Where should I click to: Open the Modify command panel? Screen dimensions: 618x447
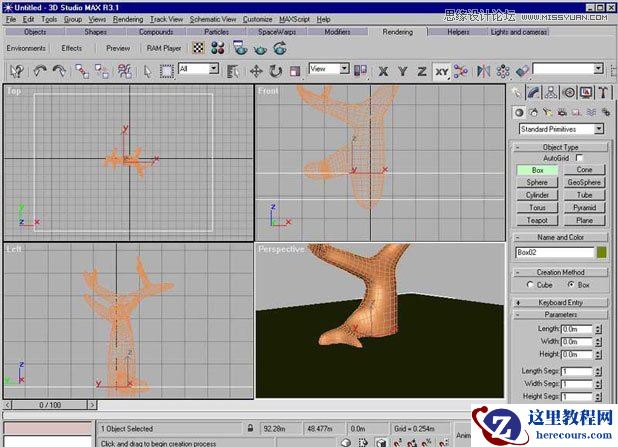pos(533,93)
